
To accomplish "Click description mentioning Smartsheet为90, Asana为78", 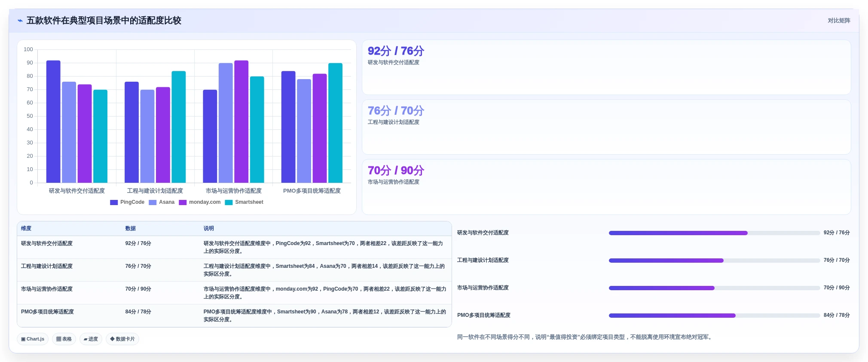I will (325, 316).
